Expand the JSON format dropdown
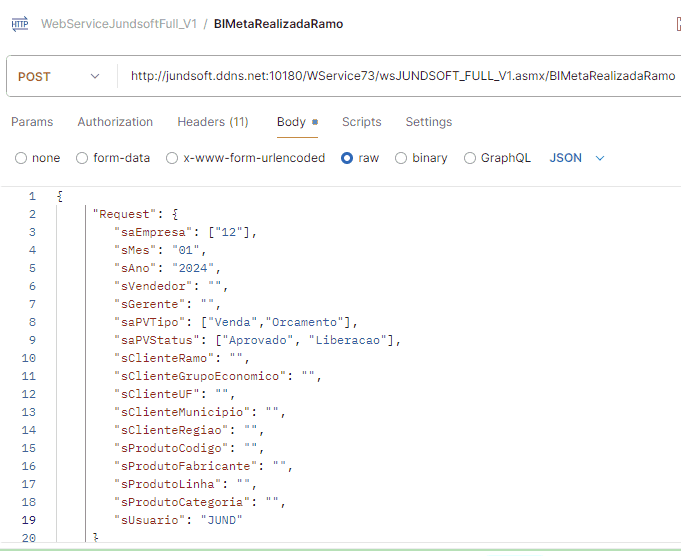Screen dimensions: 681x556 coord(577,158)
